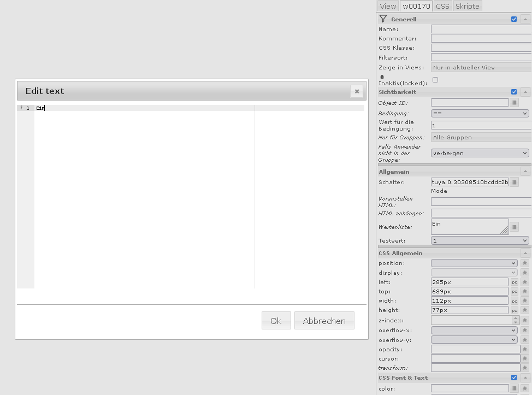This screenshot has height=395, width=532.
Task: Uncheck the Generell section checkbox
Action: pyautogui.click(x=514, y=19)
